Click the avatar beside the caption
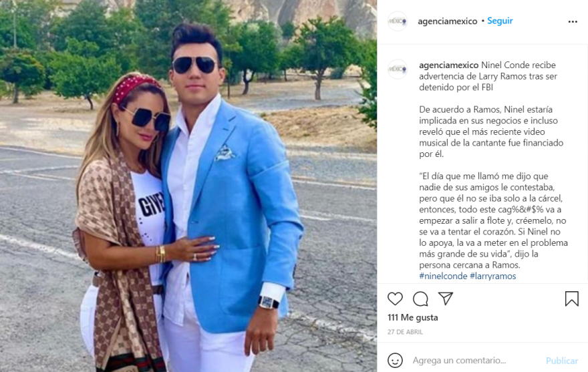The image size is (588, 372). [398, 69]
